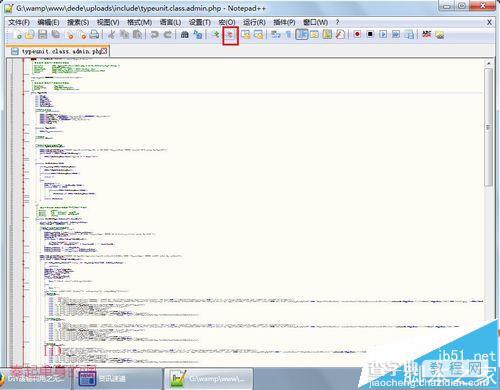
Task: Click the Paste toolbar icon
Action: click(137, 35)
